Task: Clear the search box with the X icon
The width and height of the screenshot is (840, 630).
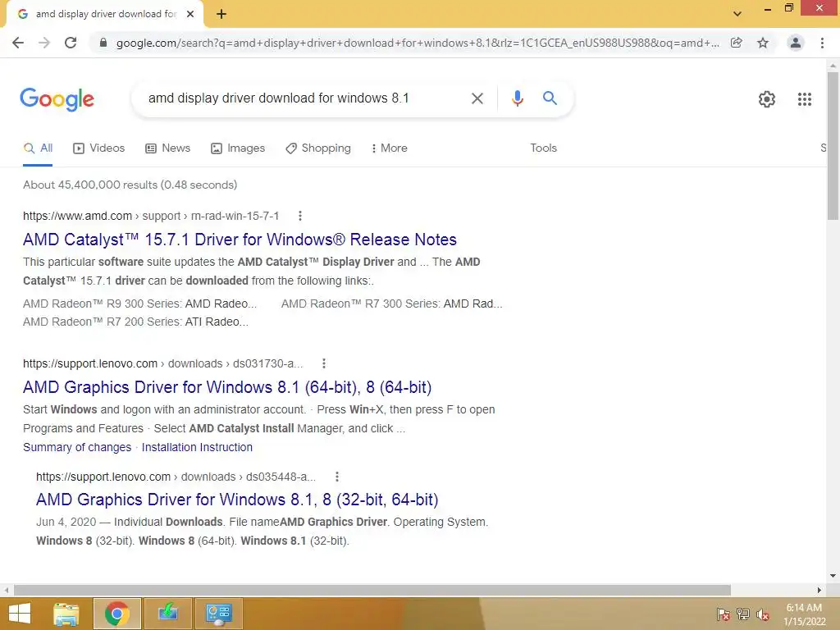Action: click(477, 98)
